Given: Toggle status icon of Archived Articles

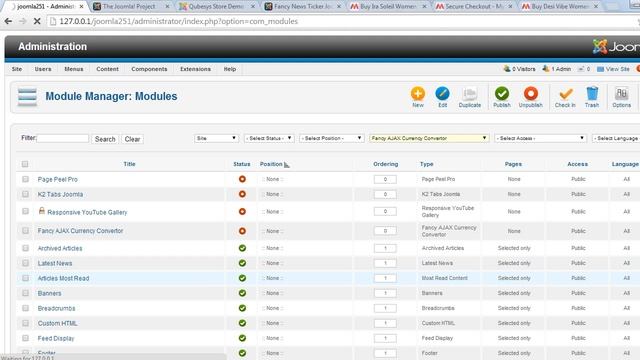Looking at the screenshot, I should click(x=242, y=248).
